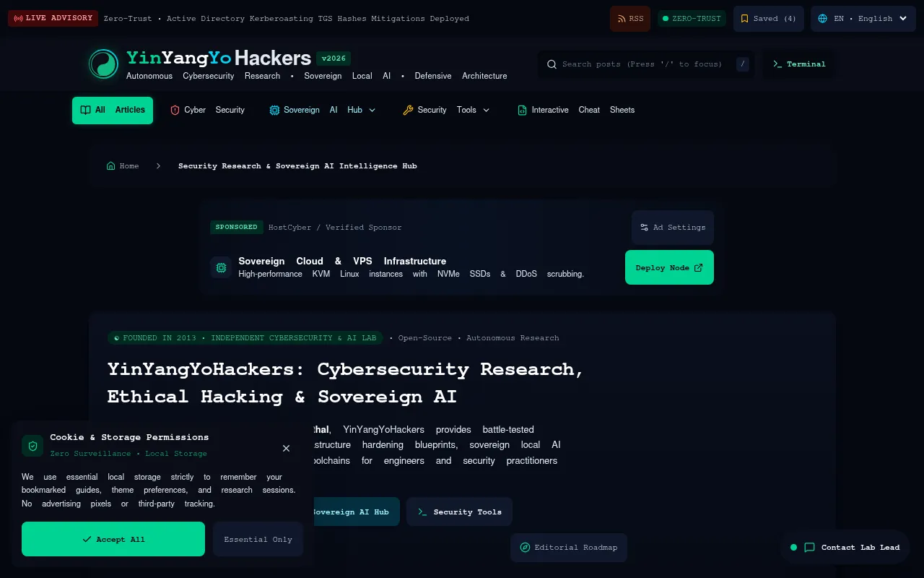Click the open book icon in All Articles

tap(85, 111)
